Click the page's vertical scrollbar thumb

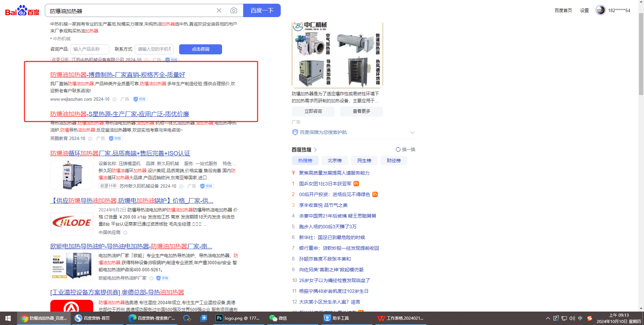pos(641,54)
